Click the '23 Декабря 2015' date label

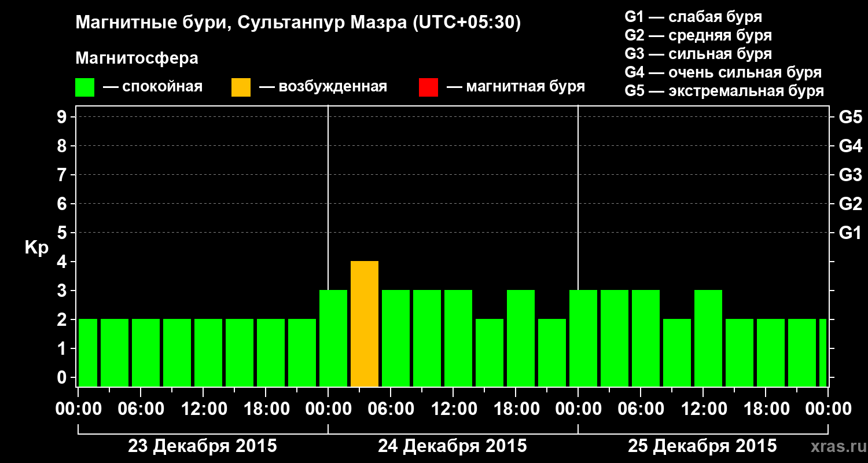tap(203, 446)
